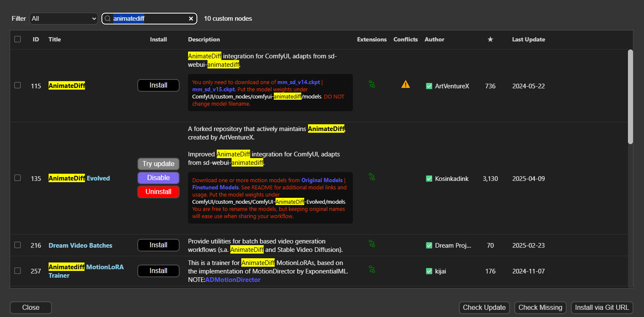Sort by Author column header
Screen dimensions: 644x317
point(434,39)
